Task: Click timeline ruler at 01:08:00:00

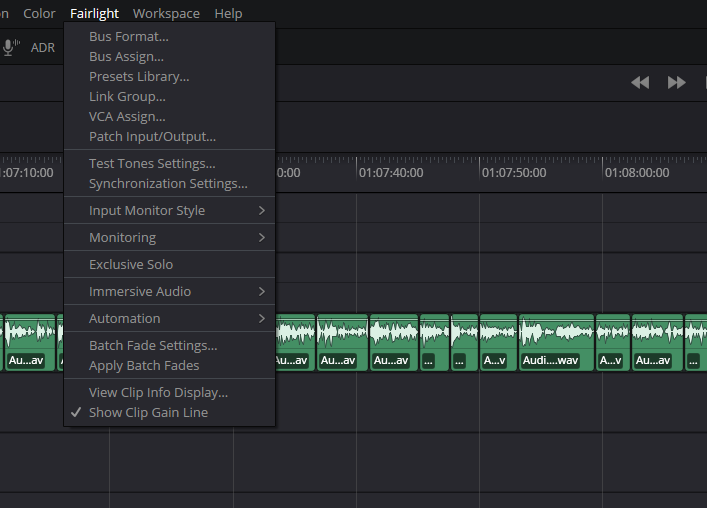Action: 637,173
